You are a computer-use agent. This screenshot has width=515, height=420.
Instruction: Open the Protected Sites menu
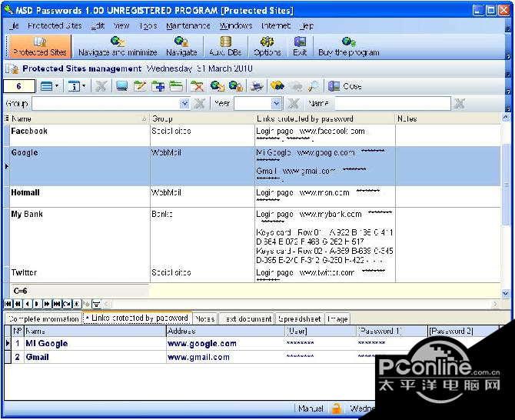coord(55,25)
